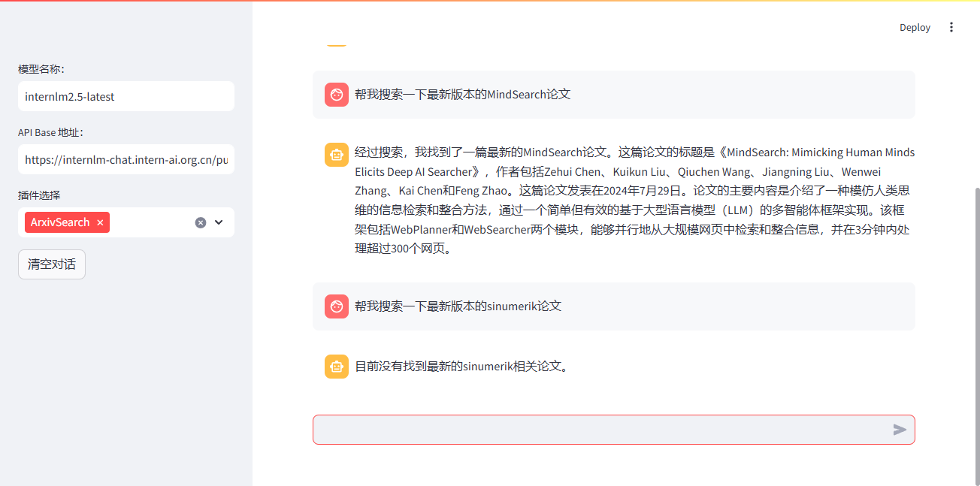Click the 清空对话 button
Screen dimensions: 980x486
pos(52,264)
